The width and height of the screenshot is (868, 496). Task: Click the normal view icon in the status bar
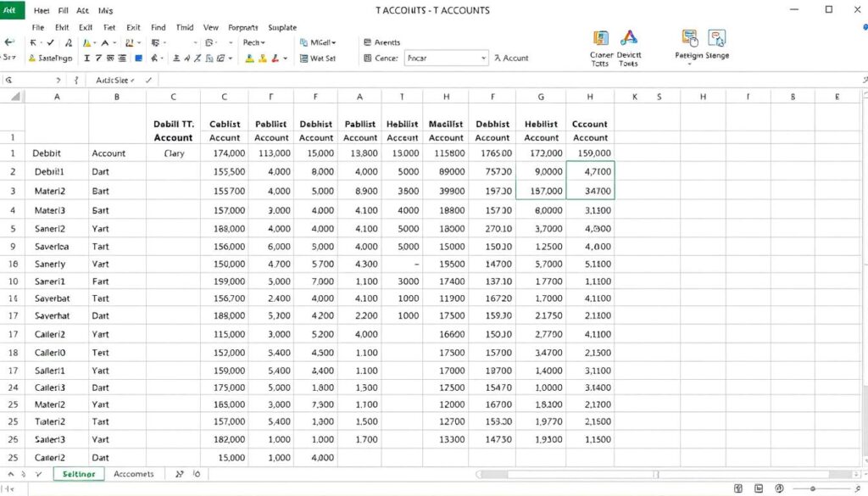point(738,488)
